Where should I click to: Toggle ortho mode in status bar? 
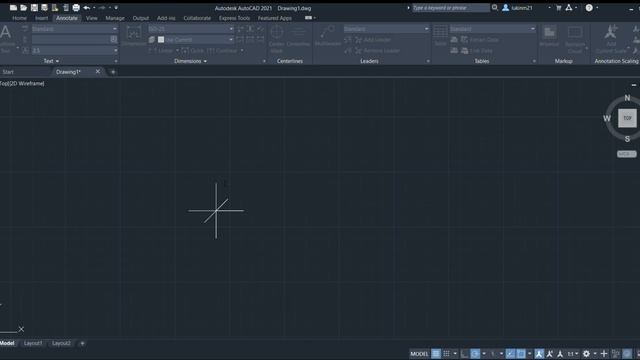(x=464, y=354)
